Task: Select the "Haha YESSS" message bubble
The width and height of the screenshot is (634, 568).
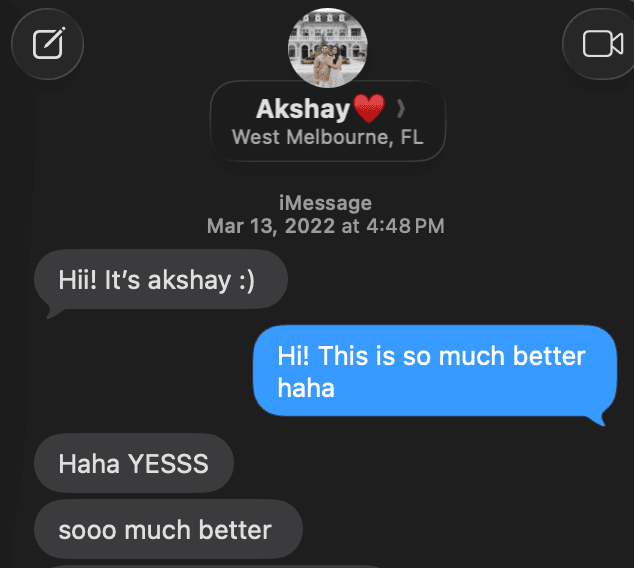Action: (x=134, y=463)
